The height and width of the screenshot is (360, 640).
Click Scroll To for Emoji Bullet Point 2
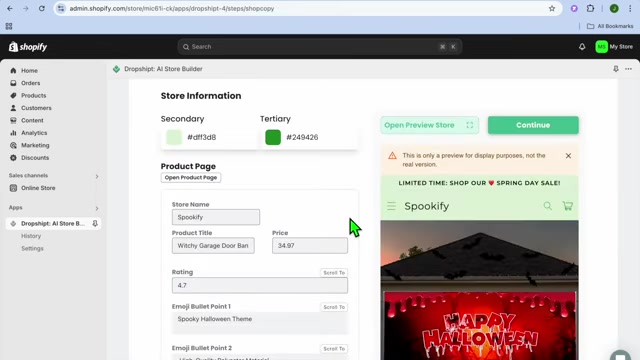coord(334,349)
